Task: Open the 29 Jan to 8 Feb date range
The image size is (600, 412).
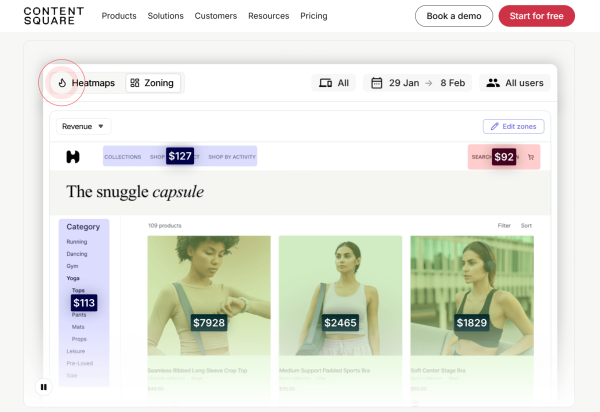Action: 417,83
